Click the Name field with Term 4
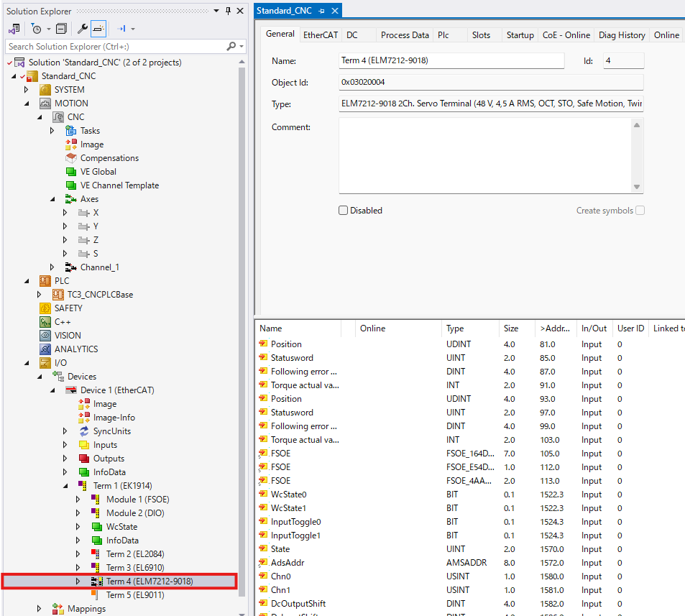 tap(451, 60)
